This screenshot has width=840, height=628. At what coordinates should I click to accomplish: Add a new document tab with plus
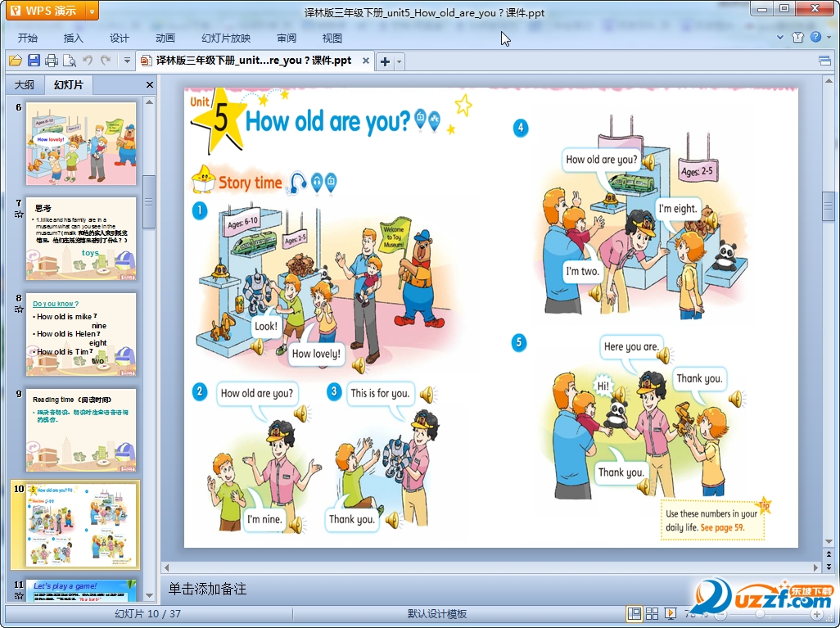[x=385, y=61]
